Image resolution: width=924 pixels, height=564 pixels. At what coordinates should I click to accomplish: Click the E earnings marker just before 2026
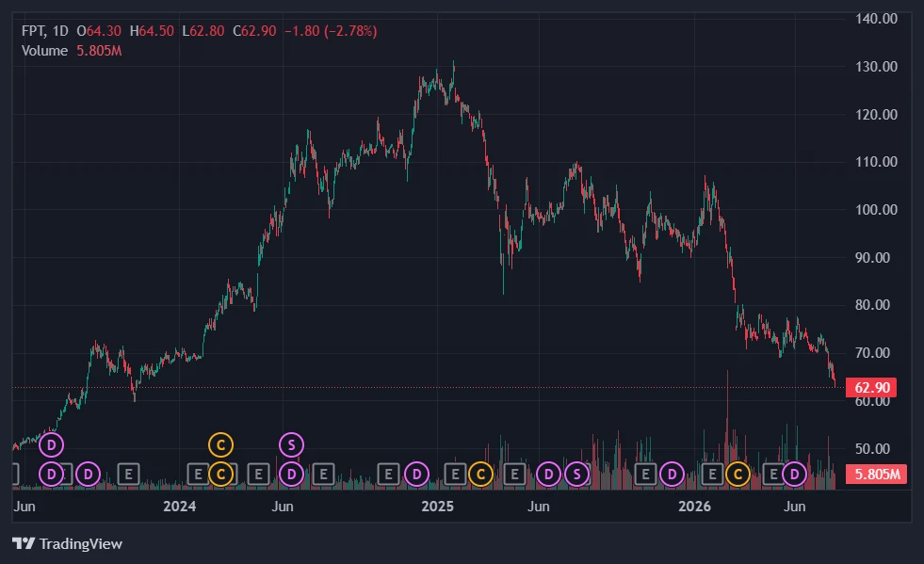[645, 474]
